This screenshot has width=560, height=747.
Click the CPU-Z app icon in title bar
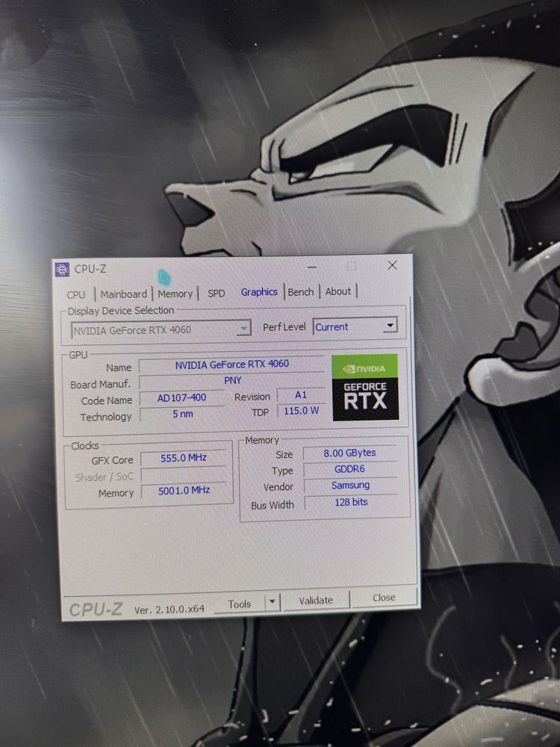63,270
